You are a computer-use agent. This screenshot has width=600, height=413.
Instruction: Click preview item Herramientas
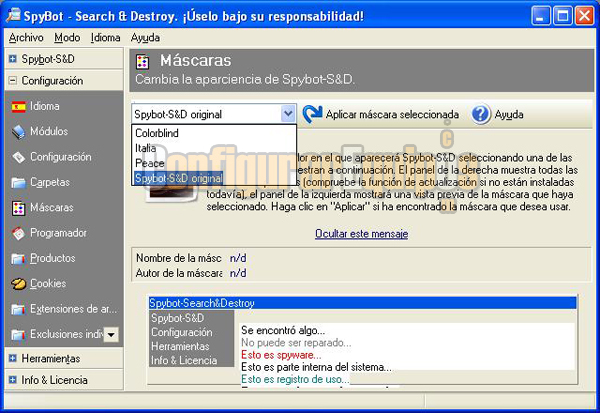pyautogui.click(x=180, y=346)
